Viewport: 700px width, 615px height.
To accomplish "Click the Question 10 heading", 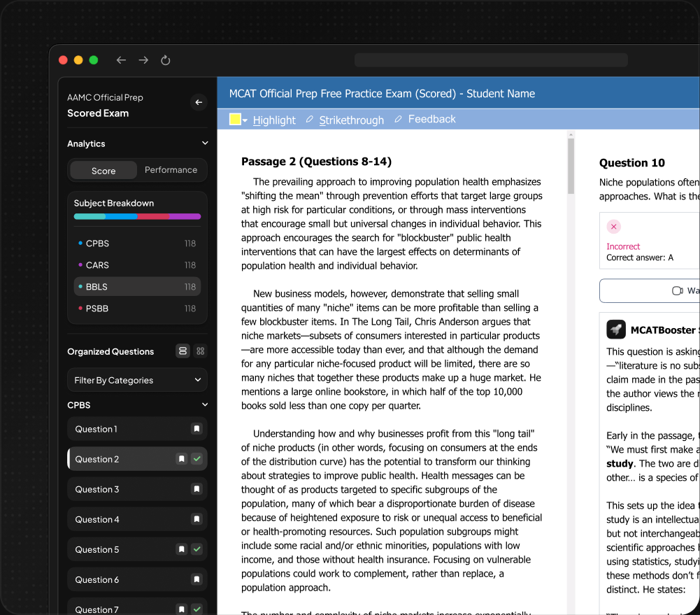I will coord(631,162).
